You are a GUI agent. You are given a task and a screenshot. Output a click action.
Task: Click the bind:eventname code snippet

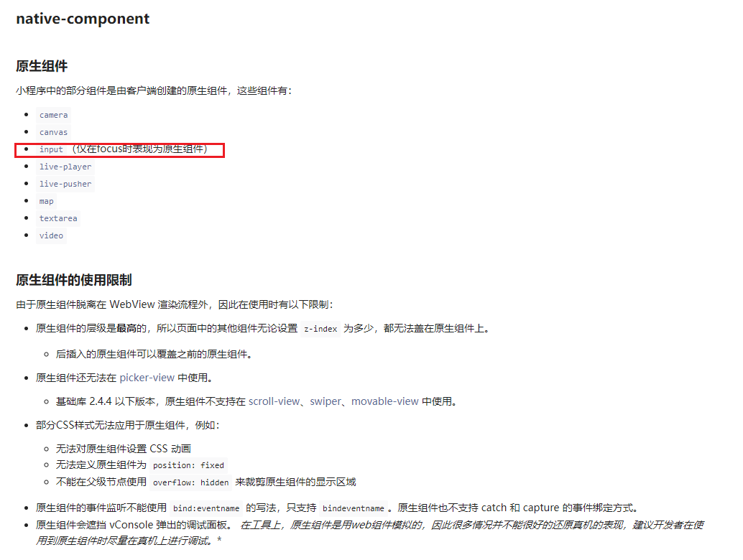click(x=206, y=508)
